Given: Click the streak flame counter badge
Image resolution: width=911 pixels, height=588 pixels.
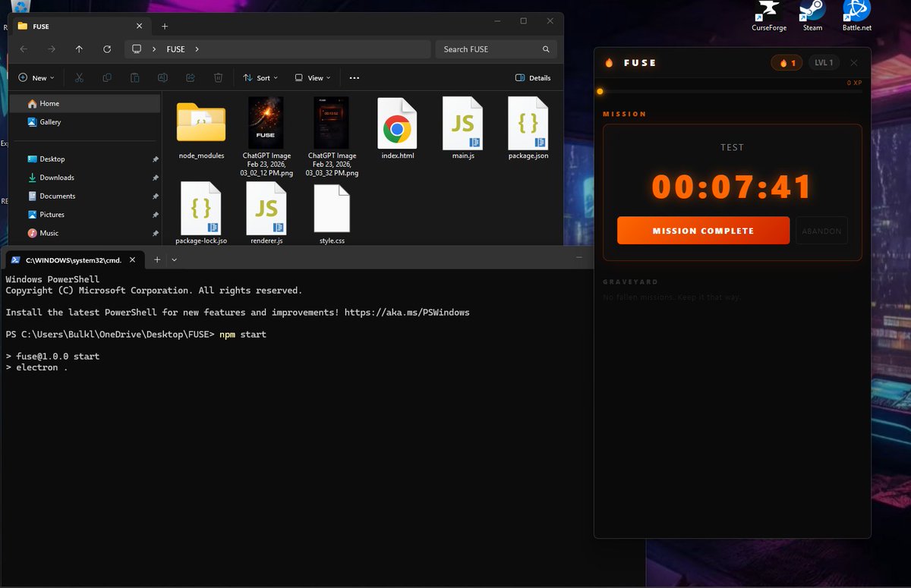Looking at the screenshot, I should (x=788, y=63).
